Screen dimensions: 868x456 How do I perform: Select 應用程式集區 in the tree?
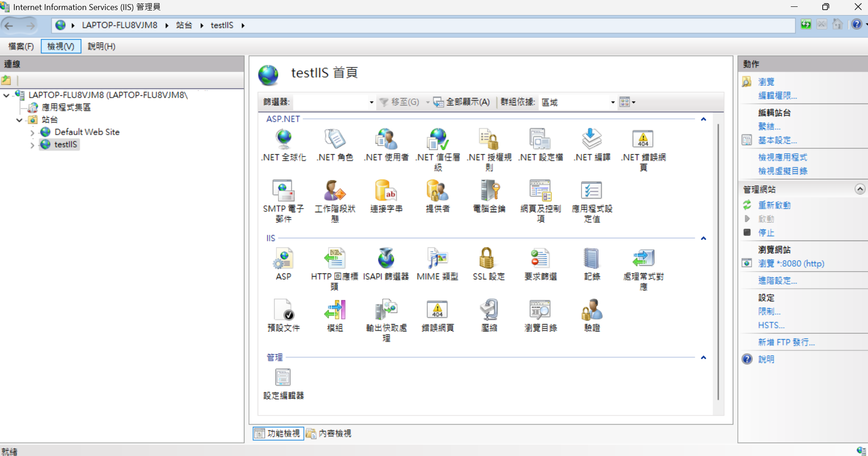[x=66, y=107]
